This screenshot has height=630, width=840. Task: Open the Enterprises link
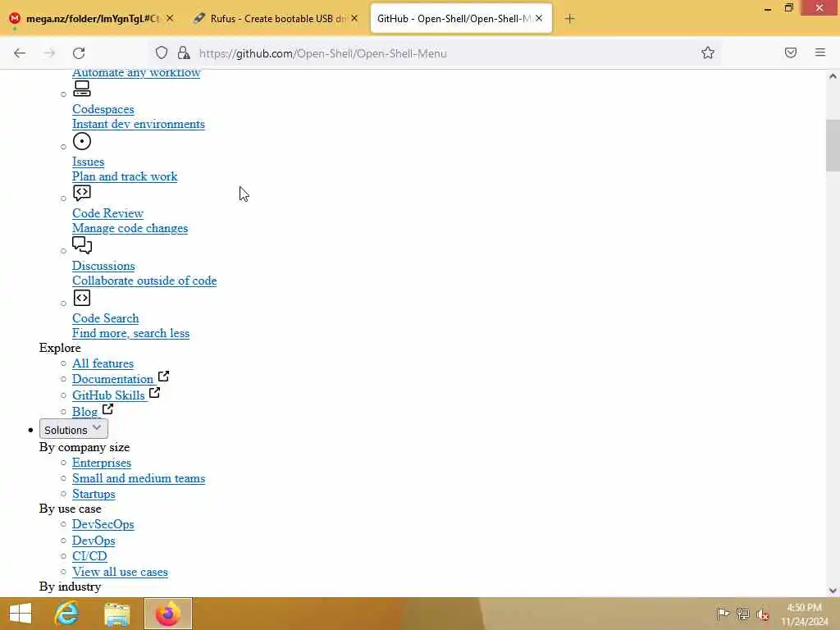102,463
